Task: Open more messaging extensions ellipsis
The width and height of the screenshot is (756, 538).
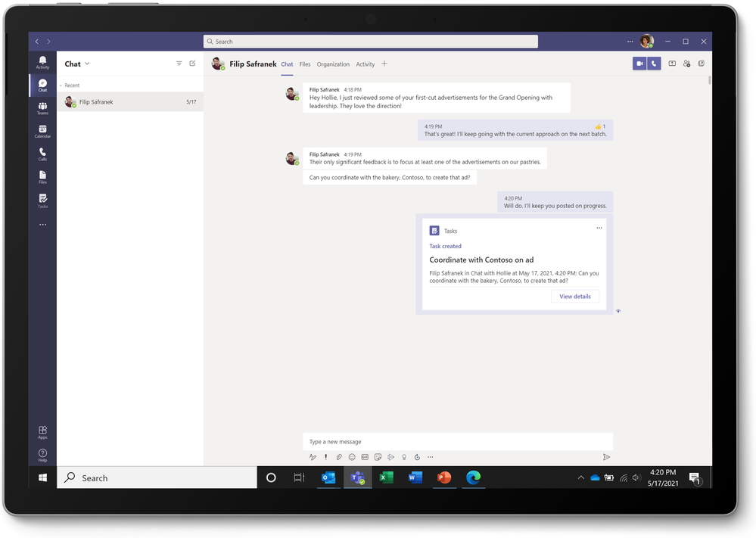Action: [431, 457]
